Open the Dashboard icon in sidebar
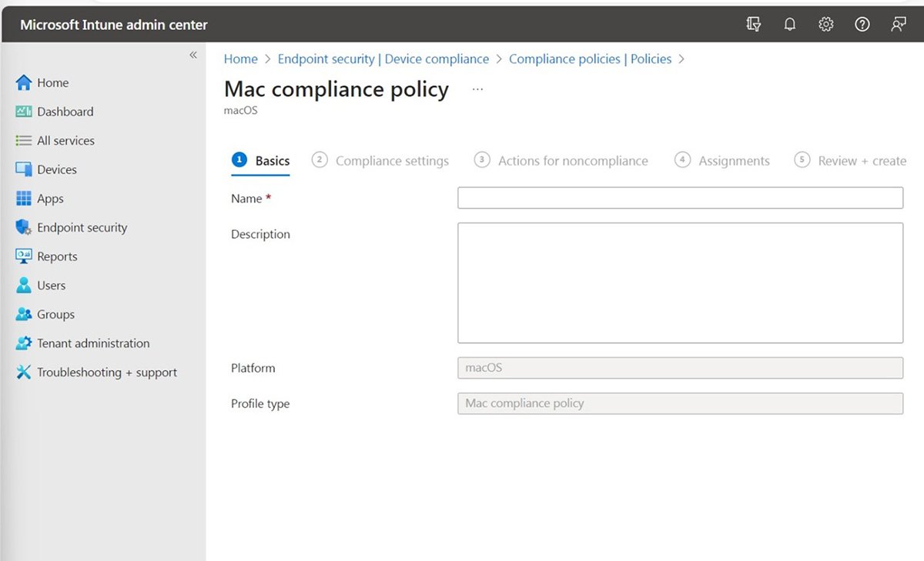The width and height of the screenshot is (924, 561). coord(24,112)
